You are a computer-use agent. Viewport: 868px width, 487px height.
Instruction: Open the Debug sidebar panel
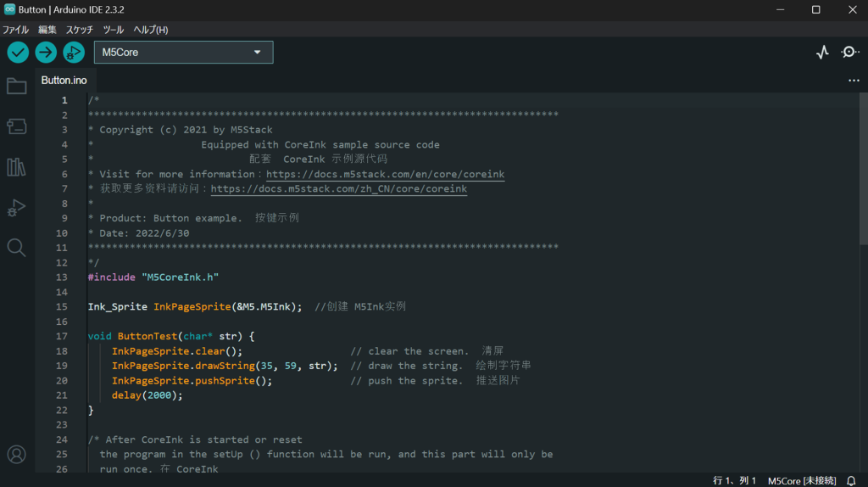(x=17, y=207)
